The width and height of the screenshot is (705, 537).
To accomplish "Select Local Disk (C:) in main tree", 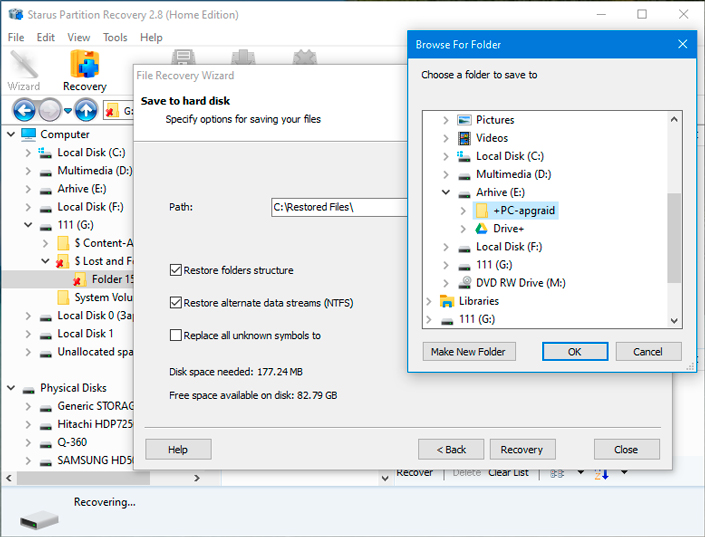I will (x=91, y=152).
